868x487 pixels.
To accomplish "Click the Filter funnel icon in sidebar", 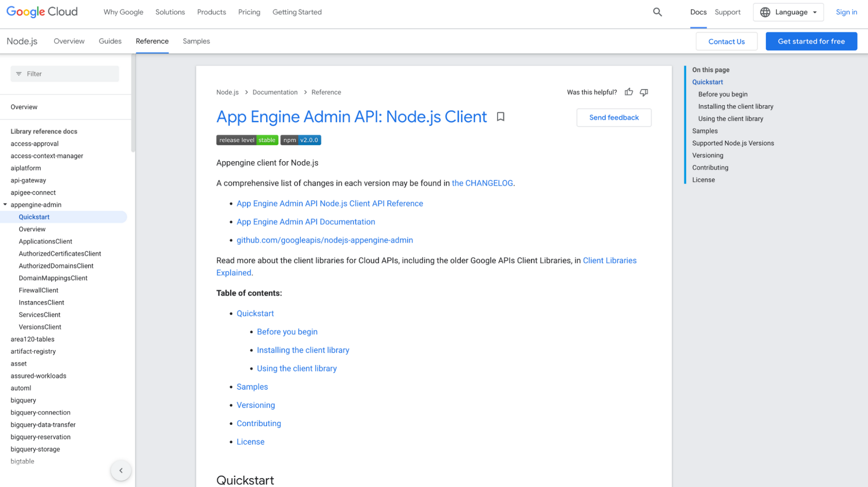I will tap(19, 73).
